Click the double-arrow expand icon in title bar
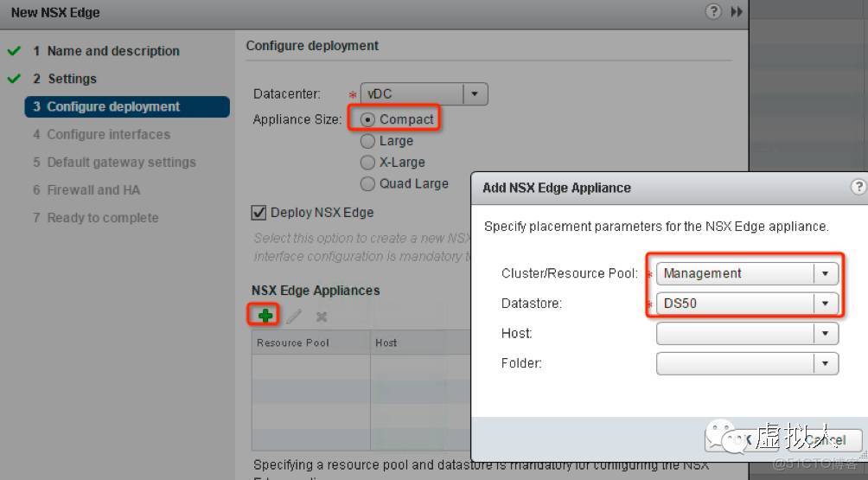 (737, 11)
